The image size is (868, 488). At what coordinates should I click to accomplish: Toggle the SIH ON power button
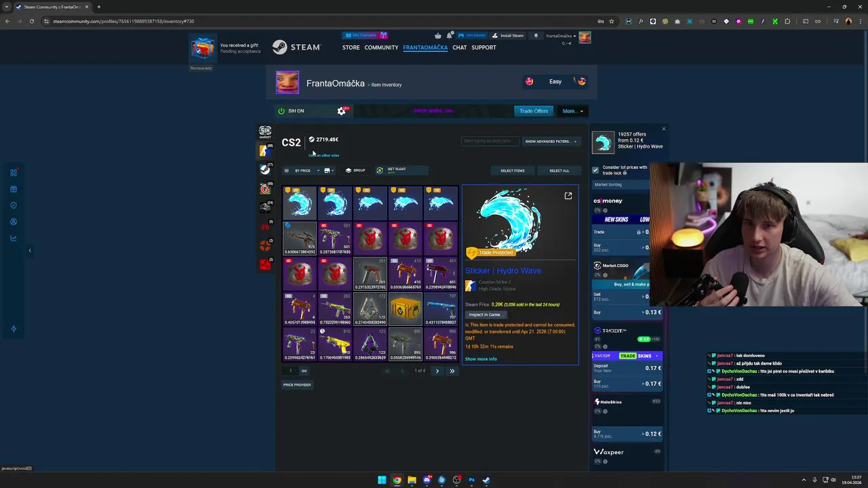[x=281, y=111]
